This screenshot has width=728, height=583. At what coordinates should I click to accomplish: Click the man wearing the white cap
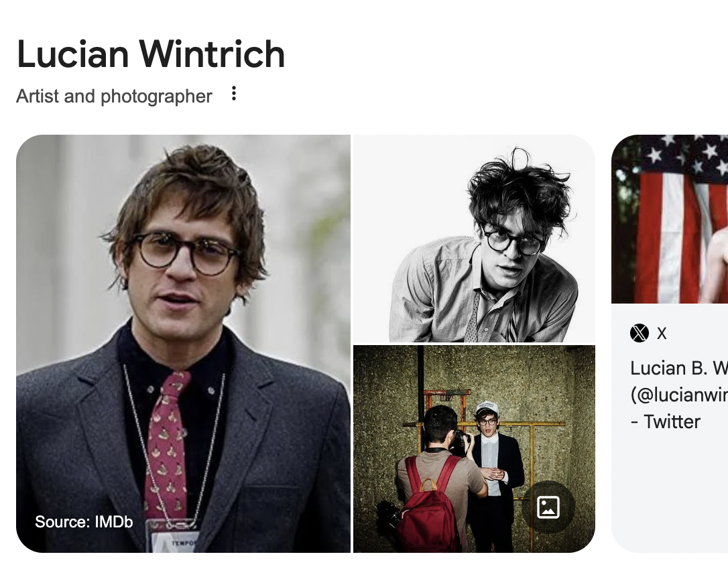tap(493, 469)
